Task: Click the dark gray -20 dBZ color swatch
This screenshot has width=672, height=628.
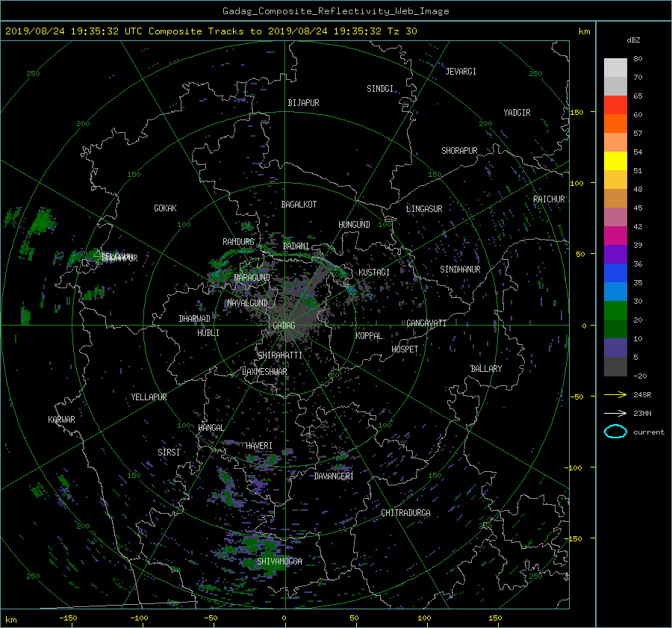Action: coord(615,367)
